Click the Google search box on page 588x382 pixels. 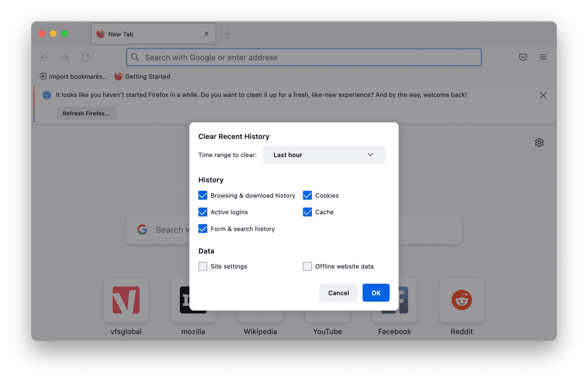pyautogui.click(x=294, y=229)
